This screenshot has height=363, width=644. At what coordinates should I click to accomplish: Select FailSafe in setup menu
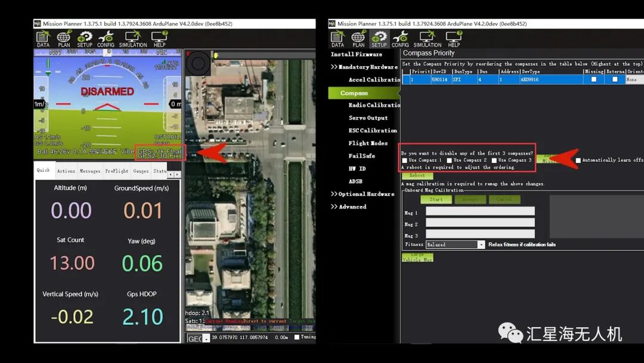362,156
